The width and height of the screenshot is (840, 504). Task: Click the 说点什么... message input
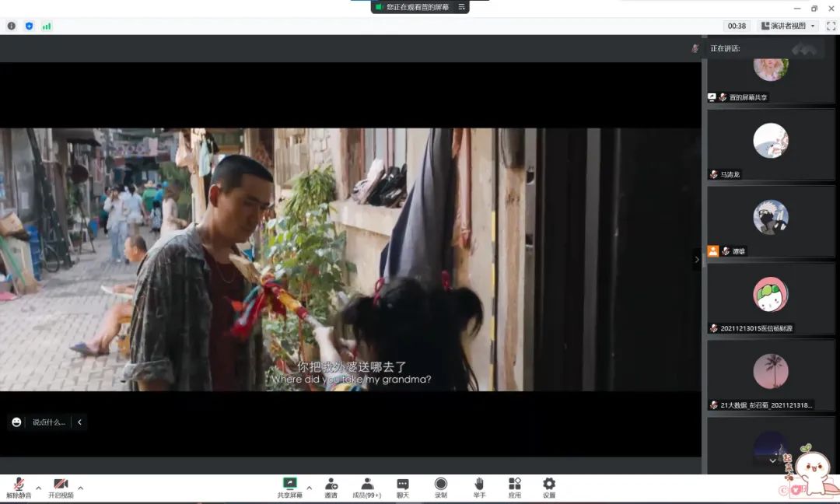tap(49, 422)
